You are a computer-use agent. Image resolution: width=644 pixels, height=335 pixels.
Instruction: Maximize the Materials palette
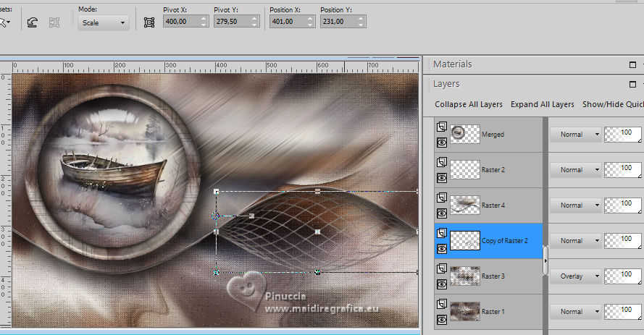632,64
